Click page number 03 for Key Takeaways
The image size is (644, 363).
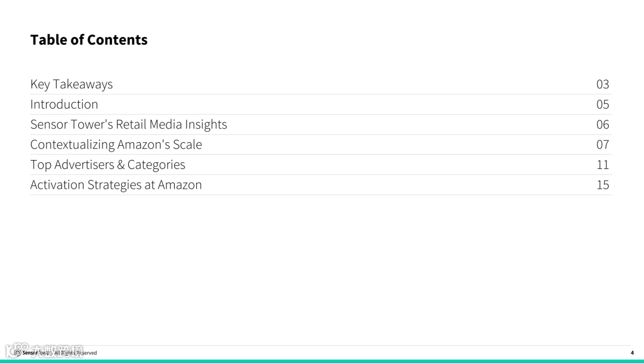coord(602,84)
